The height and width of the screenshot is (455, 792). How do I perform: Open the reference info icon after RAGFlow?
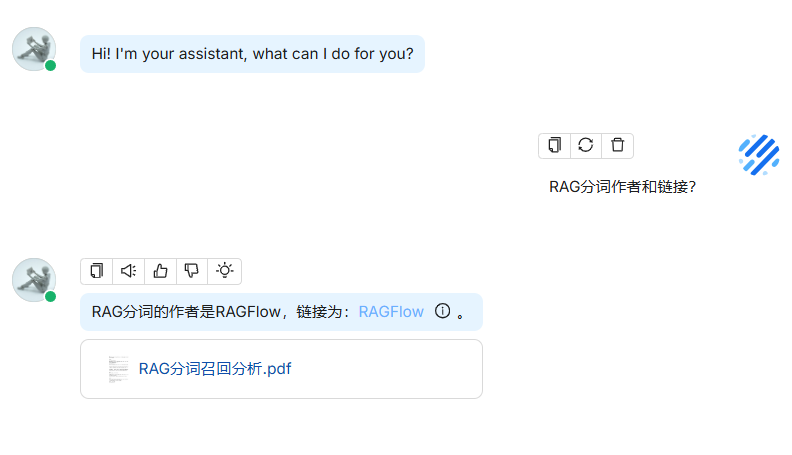pos(442,311)
